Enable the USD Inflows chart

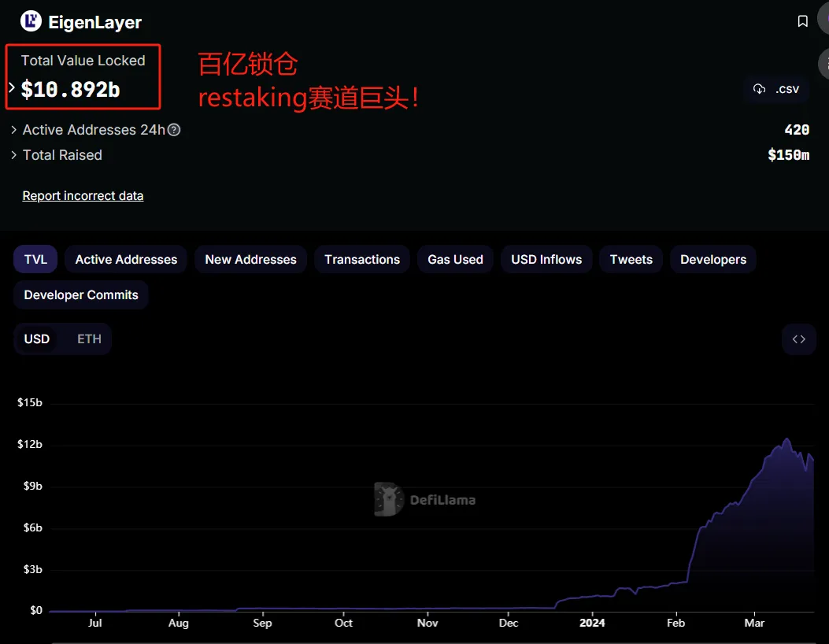[546, 259]
